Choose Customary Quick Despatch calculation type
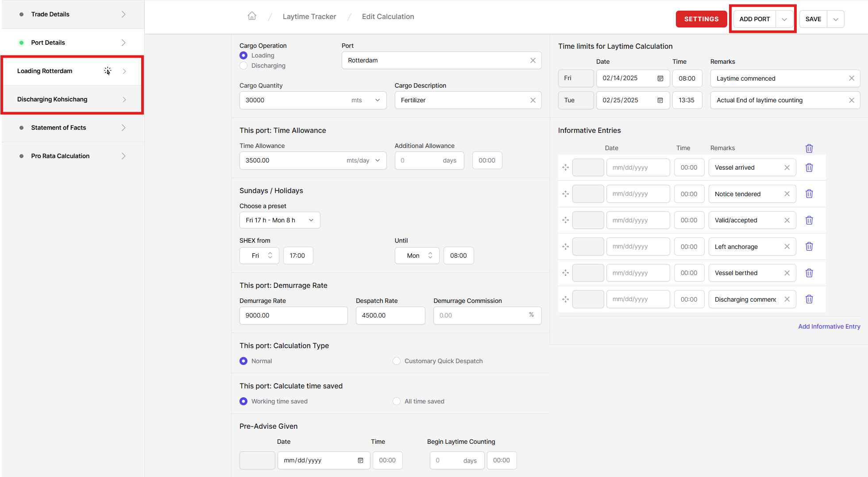 [x=397, y=361]
